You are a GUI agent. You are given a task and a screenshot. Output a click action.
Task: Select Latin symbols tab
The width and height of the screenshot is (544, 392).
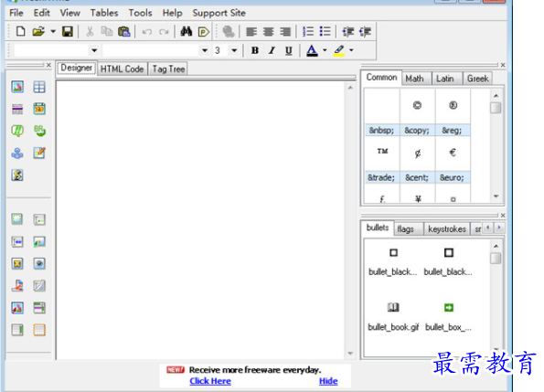(x=445, y=79)
